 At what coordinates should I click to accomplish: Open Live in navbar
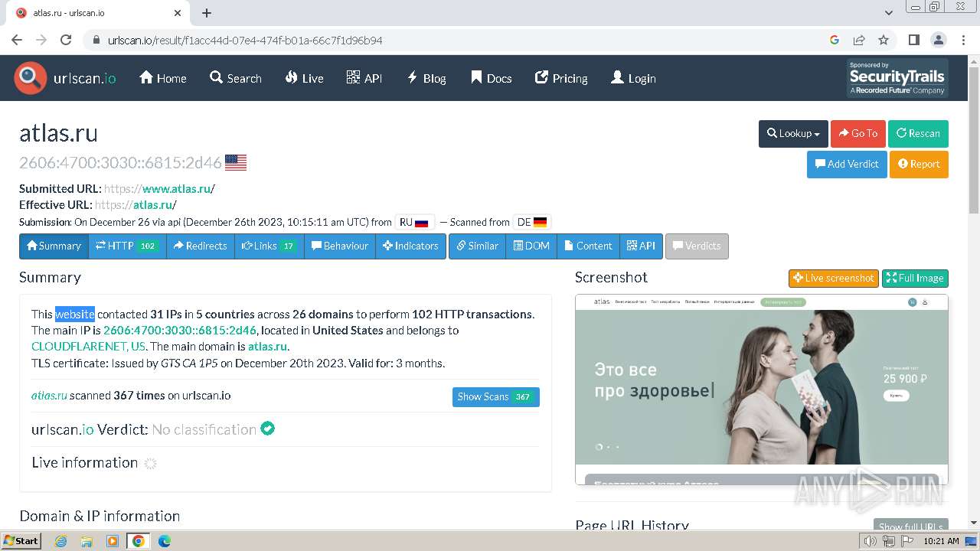[x=305, y=78]
